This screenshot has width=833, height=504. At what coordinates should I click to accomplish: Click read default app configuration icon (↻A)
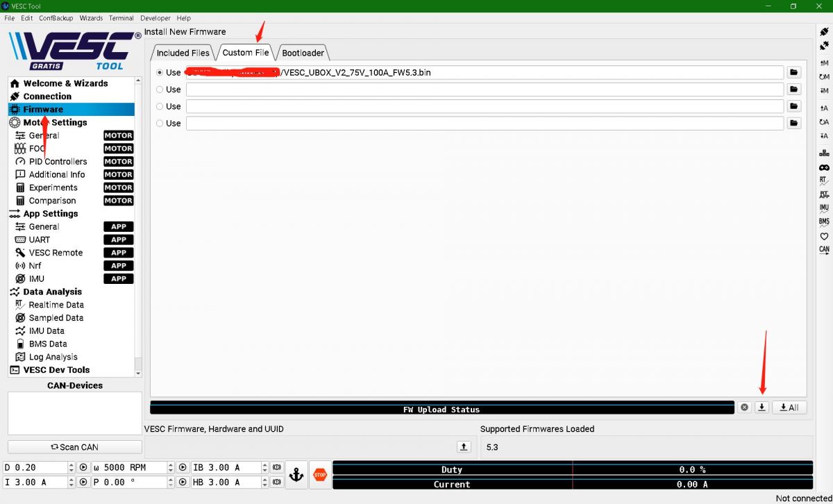824,122
